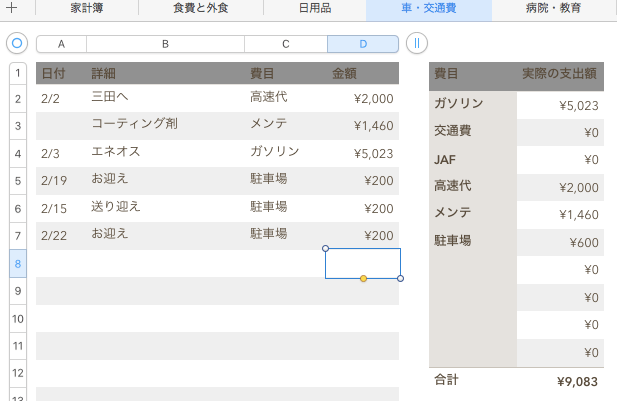617x401 pixels.
Task: Select column C header
Action: click(286, 44)
